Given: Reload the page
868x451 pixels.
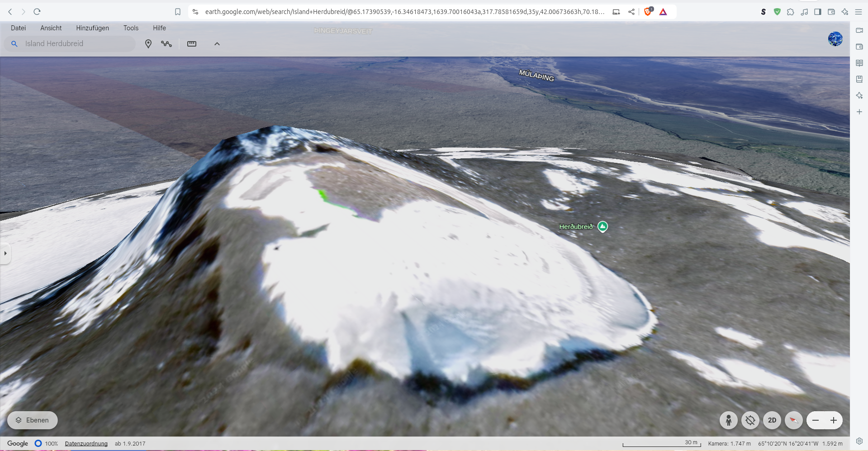Looking at the screenshot, I should pyautogui.click(x=37, y=12).
